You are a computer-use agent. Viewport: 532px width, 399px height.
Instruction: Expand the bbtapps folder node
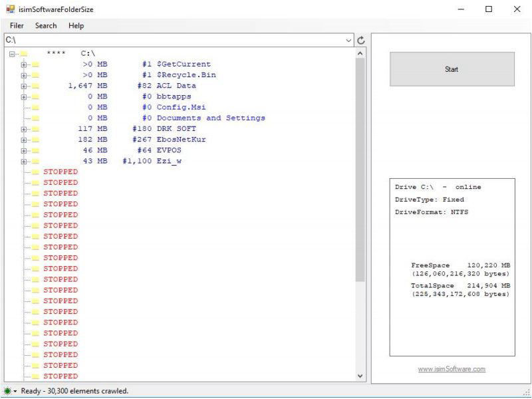click(24, 97)
